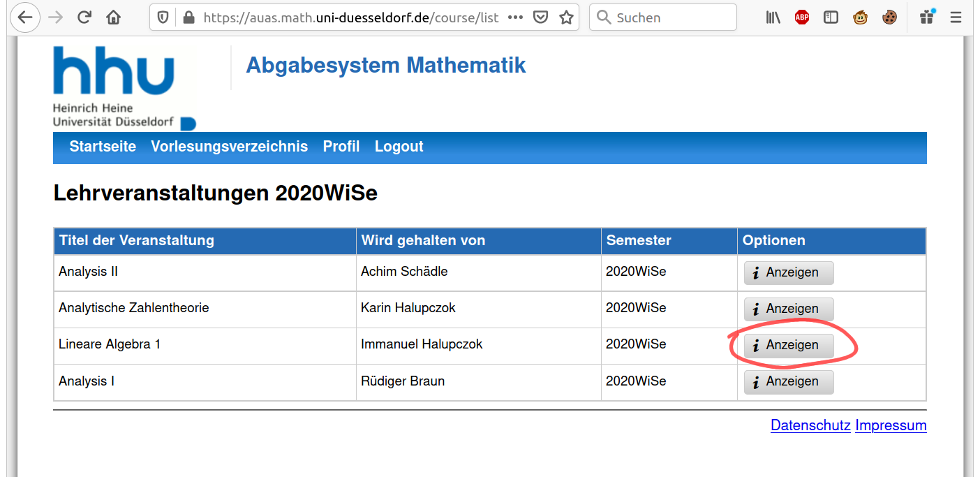The height and width of the screenshot is (477, 980).
Task: Open Vorlesungsverzeichnis in navigation bar
Action: click(229, 147)
